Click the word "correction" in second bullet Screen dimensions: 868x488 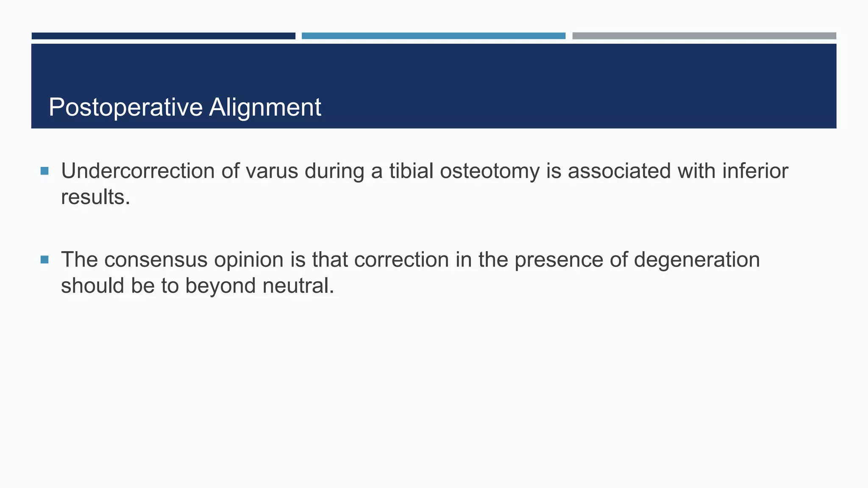tap(401, 260)
